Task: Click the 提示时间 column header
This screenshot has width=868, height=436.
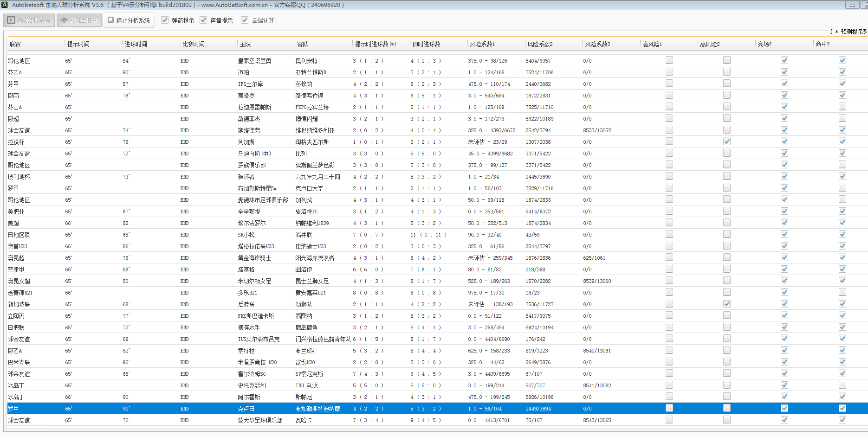Action: 78,44
